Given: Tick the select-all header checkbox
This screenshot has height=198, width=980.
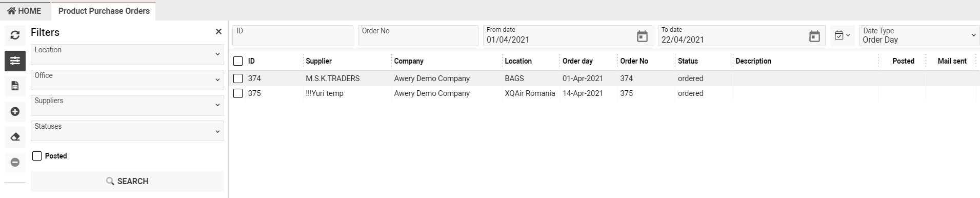Looking at the screenshot, I should (238, 61).
